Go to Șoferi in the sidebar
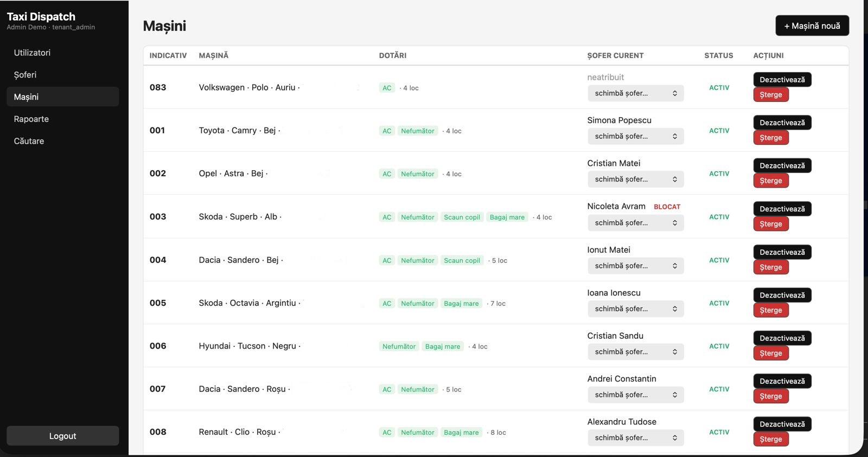This screenshot has height=457, width=868. 25,75
